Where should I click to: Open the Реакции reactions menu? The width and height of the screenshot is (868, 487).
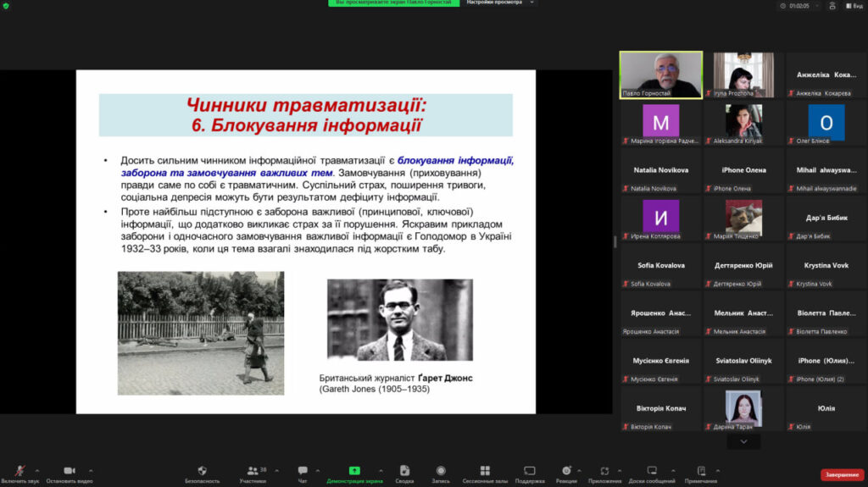click(x=566, y=471)
